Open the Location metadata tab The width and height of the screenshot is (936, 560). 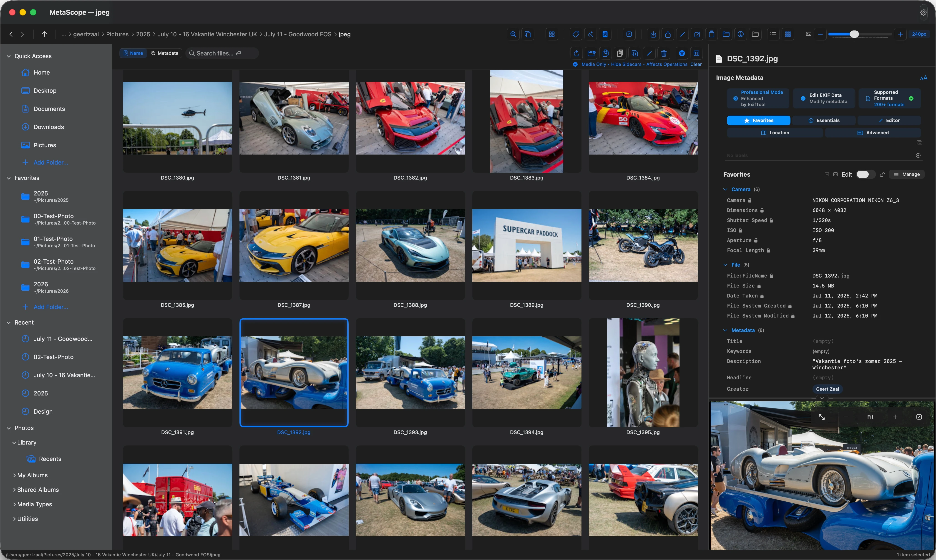tap(775, 133)
